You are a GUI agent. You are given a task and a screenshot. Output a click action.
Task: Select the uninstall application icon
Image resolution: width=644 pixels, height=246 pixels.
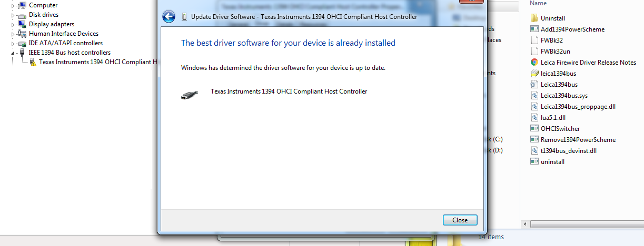(x=534, y=162)
